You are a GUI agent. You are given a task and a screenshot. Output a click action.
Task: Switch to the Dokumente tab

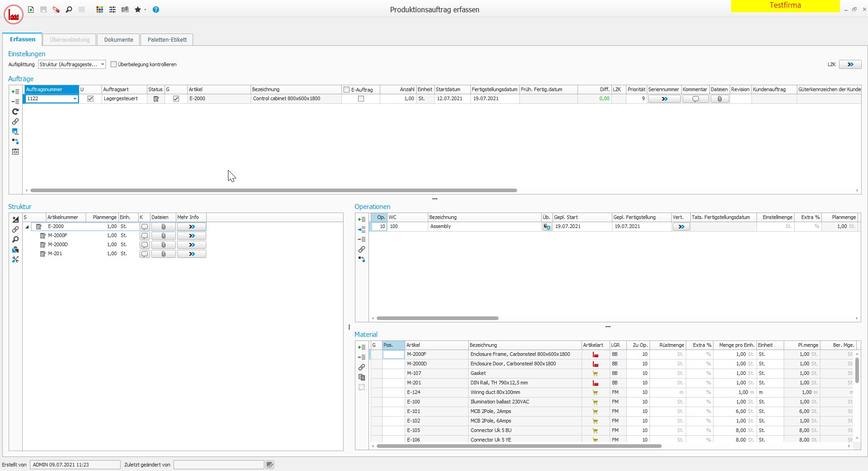coord(118,40)
